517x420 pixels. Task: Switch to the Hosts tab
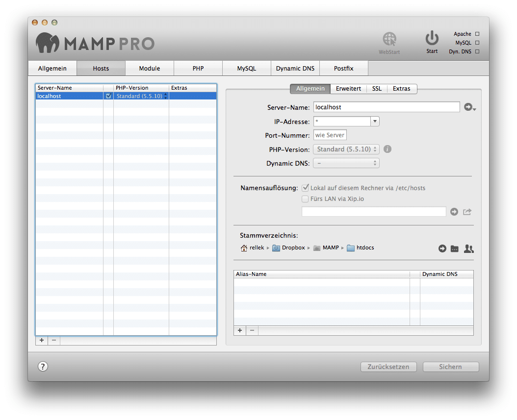[101, 68]
